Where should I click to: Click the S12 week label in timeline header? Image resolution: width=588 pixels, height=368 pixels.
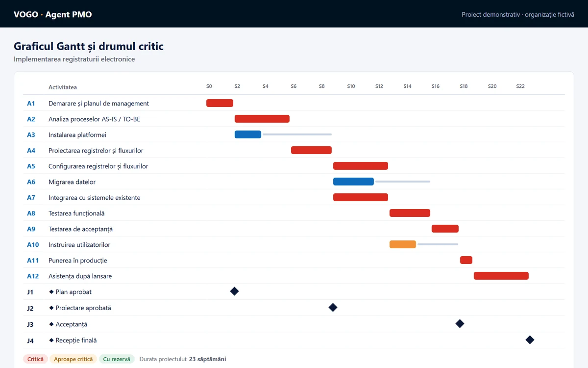(x=379, y=86)
